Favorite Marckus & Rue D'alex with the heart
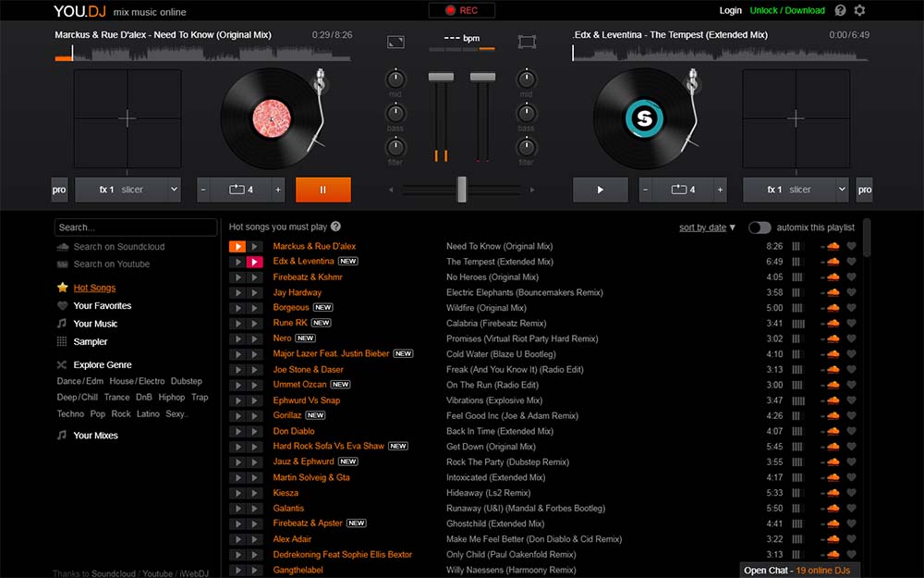 click(851, 246)
